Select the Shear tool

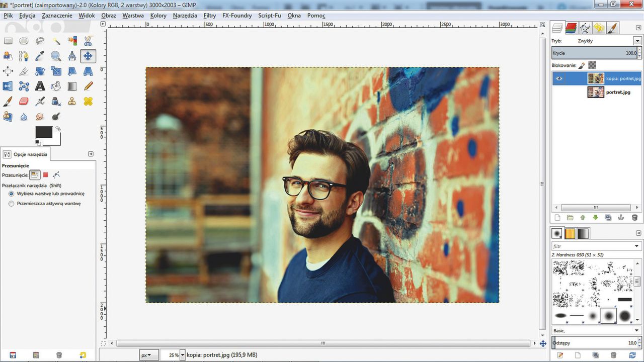(x=72, y=71)
